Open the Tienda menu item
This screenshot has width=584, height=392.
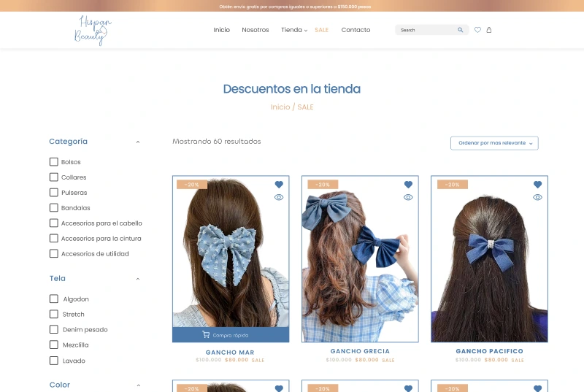coord(291,30)
